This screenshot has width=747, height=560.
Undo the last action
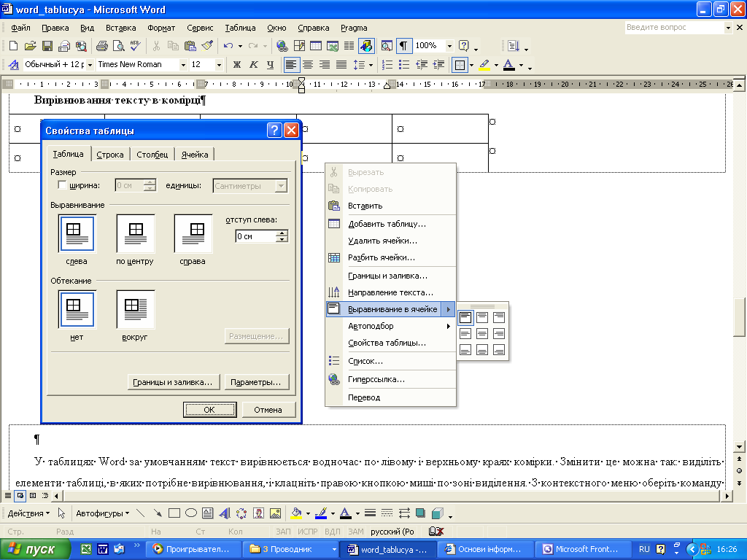pos(228,46)
